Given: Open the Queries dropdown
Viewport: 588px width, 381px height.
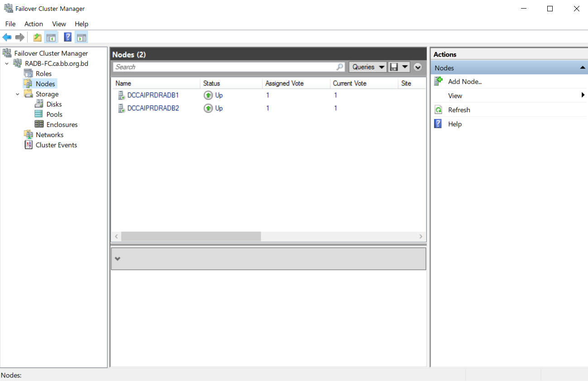Looking at the screenshot, I should click(368, 67).
